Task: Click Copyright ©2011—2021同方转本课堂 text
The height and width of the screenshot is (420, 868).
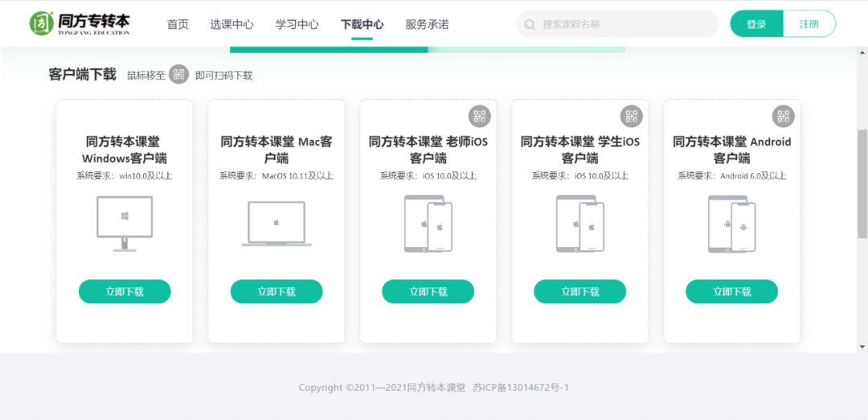Action: click(383, 387)
